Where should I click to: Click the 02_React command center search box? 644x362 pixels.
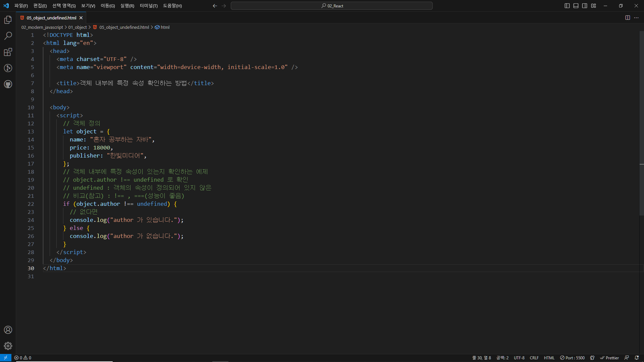tap(331, 6)
